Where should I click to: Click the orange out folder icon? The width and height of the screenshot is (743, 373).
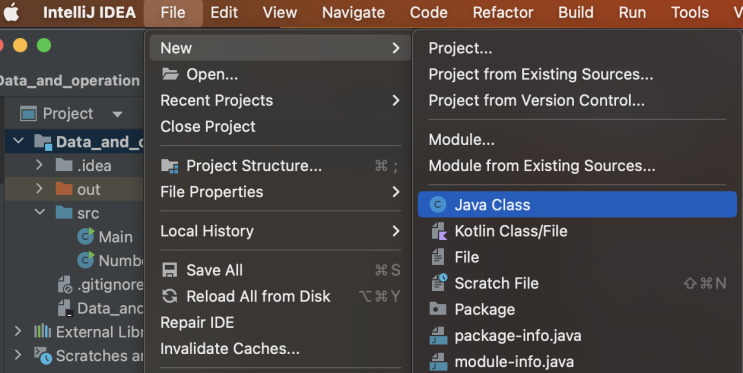pos(64,189)
